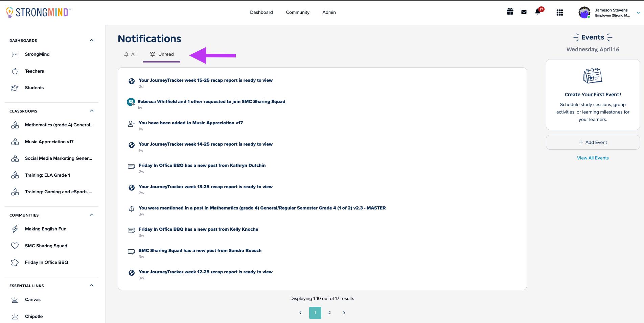Open the View All Events link
The image size is (644, 323).
[x=593, y=158]
